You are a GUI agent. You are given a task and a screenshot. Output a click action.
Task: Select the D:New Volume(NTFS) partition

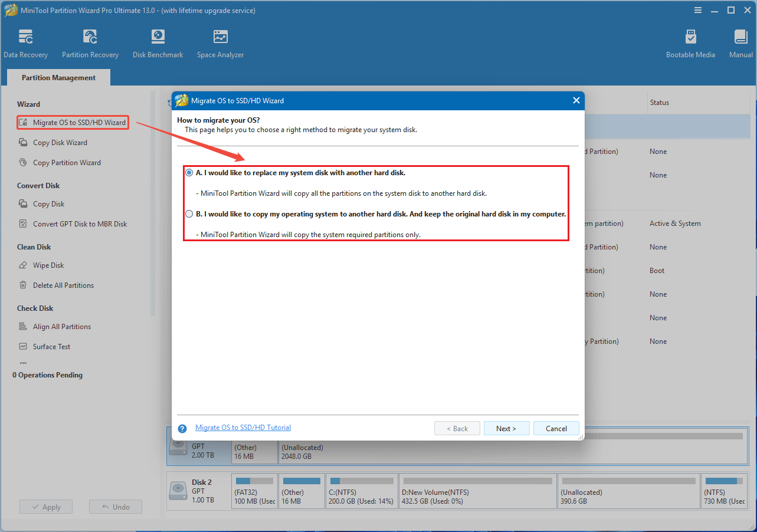point(477,491)
